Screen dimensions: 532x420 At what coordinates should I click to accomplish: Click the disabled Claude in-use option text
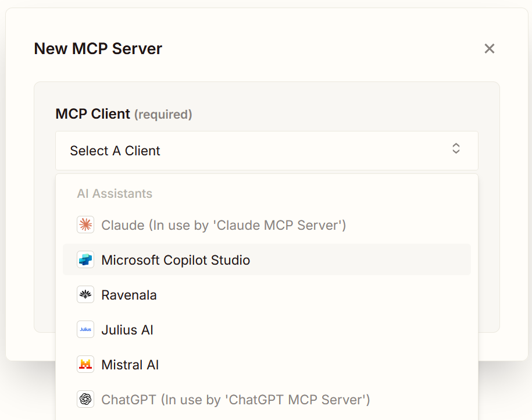click(223, 225)
